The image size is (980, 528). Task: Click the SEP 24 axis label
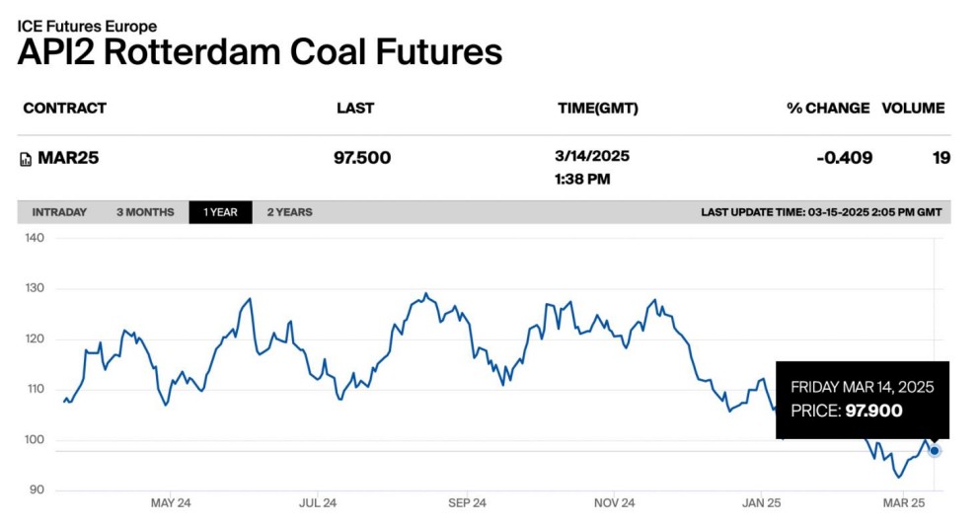pos(467,503)
